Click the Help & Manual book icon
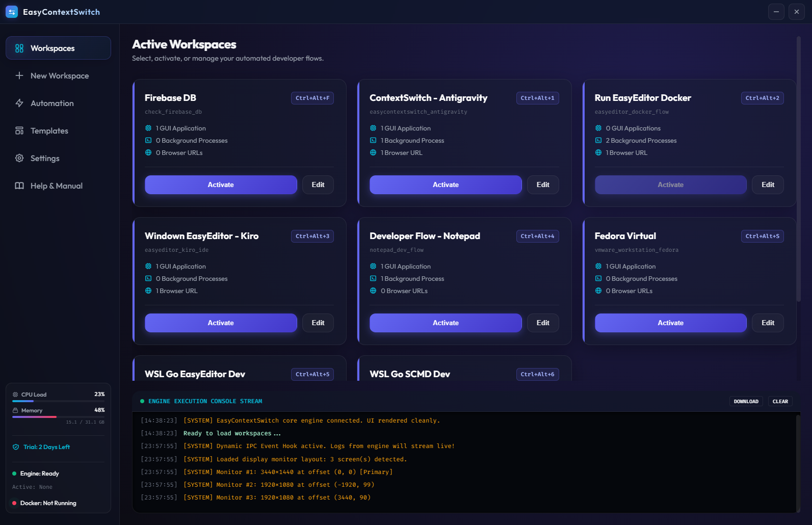Image resolution: width=812 pixels, height=525 pixels. 19,186
